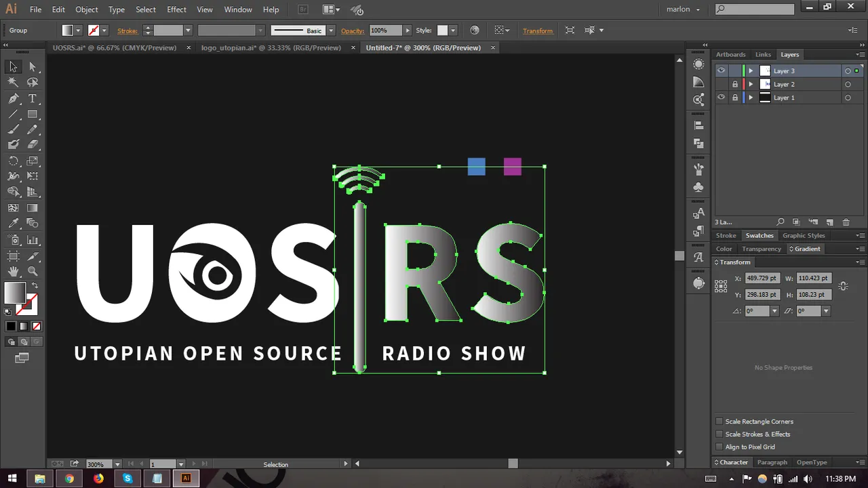Toggle constrain width and height proportions
The image size is (868, 488).
click(x=843, y=286)
